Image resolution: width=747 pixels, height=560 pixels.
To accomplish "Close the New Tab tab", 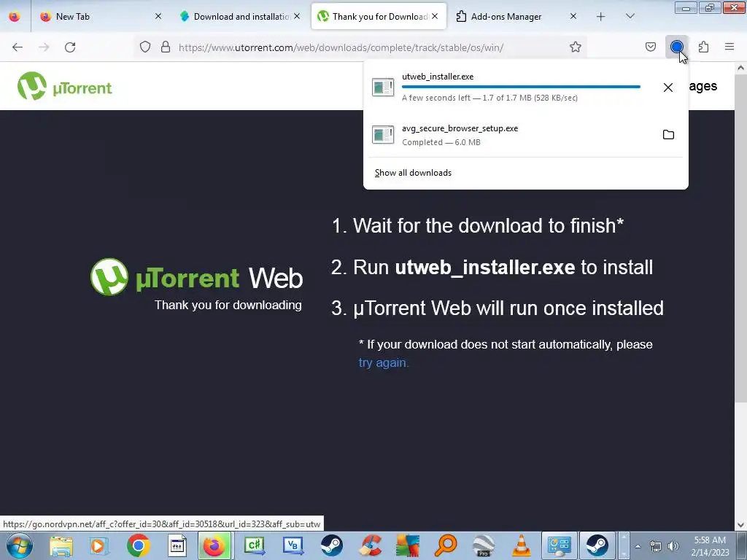I will [158, 16].
